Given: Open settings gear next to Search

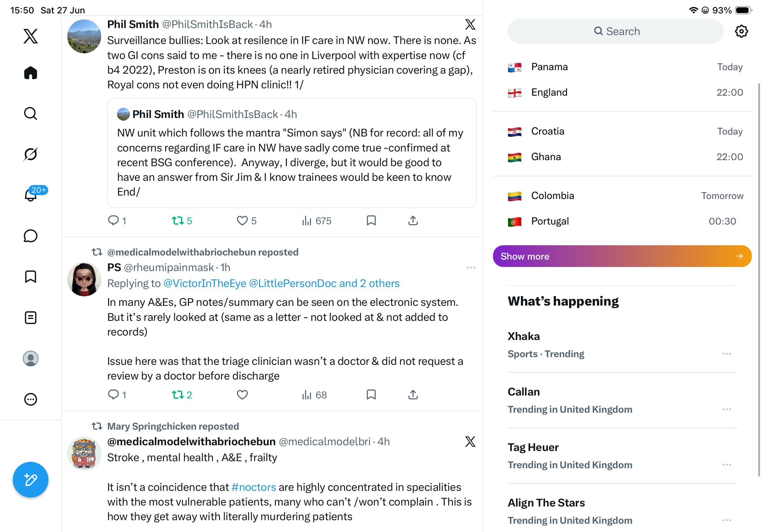Looking at the screenshot, I should point(741,31).
